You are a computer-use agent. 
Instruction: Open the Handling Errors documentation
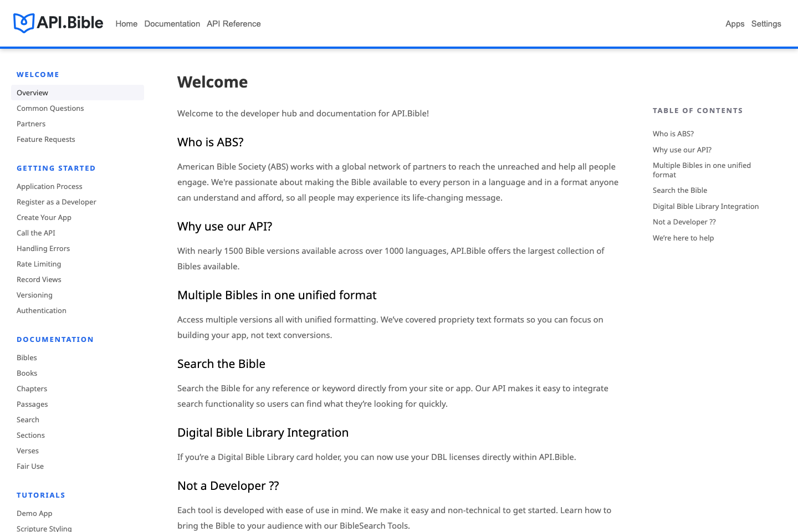click(x=43, y=248)
